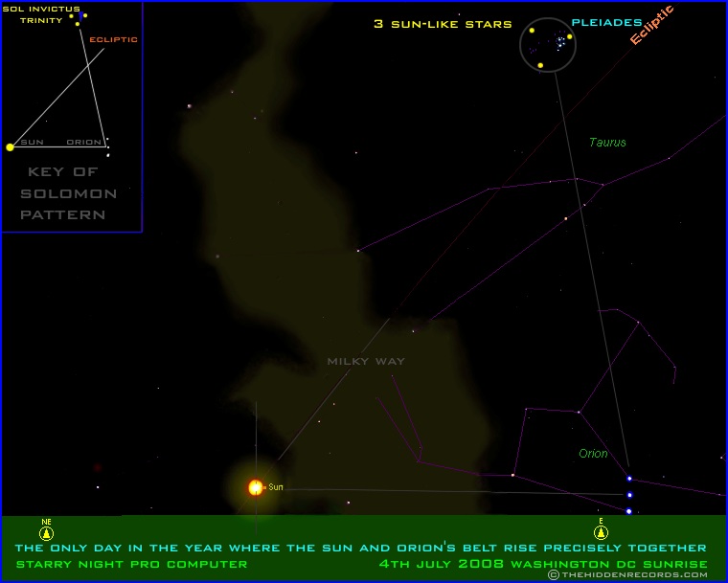Click the "PLEIADES" label

pos(606,22)
